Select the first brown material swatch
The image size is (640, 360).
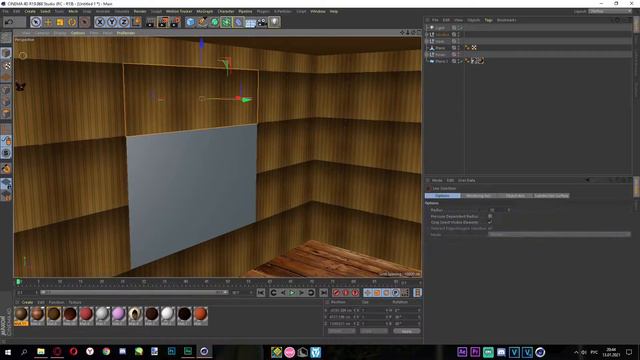point(21,316)
